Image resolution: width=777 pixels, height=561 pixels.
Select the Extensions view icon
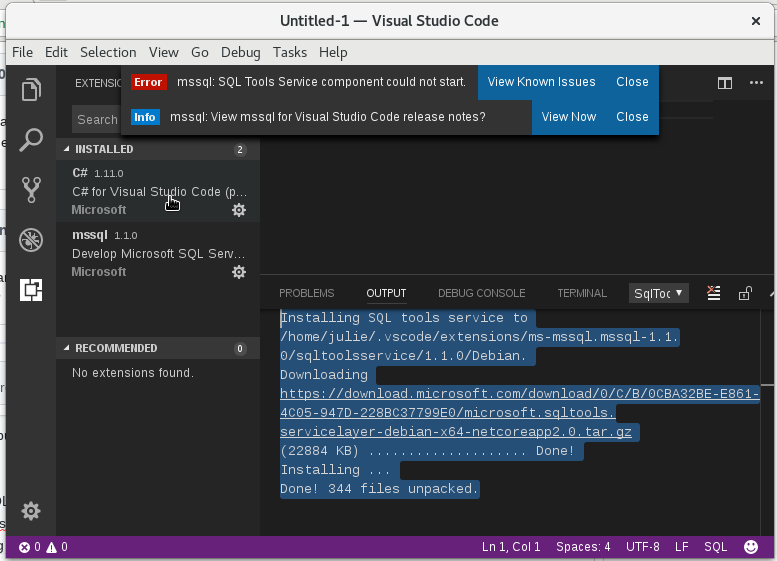31,290
